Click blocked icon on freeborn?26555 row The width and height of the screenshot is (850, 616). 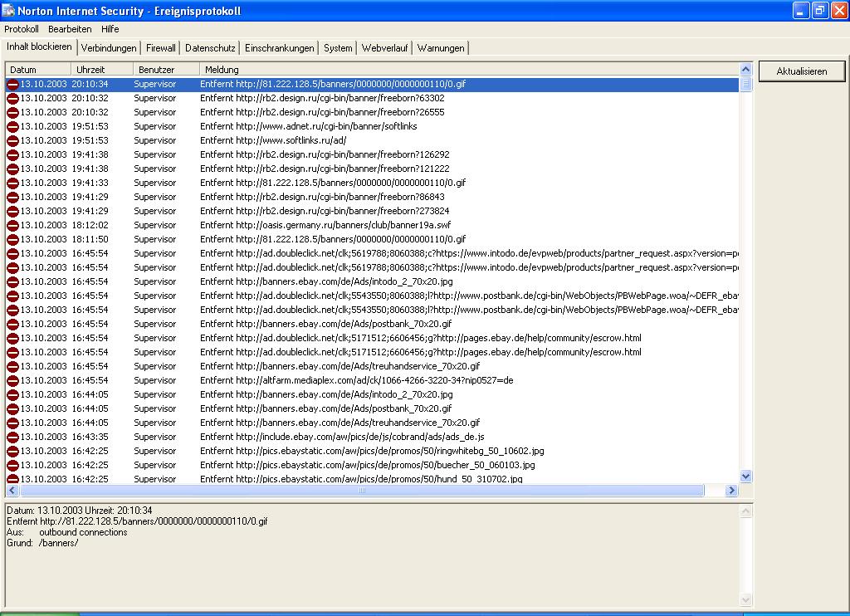coord(12,113)
